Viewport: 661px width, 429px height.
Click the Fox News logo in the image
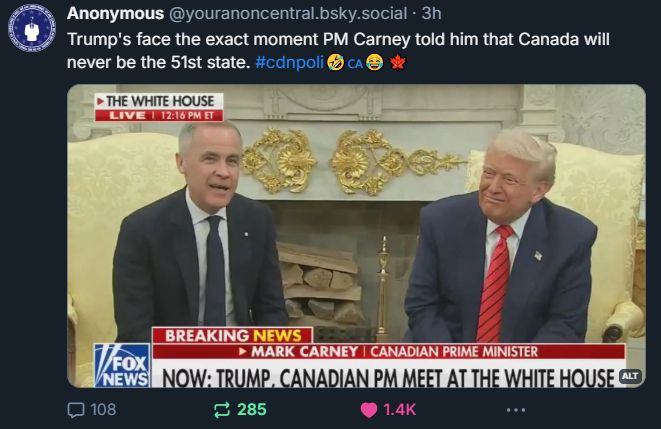(122, 365)
